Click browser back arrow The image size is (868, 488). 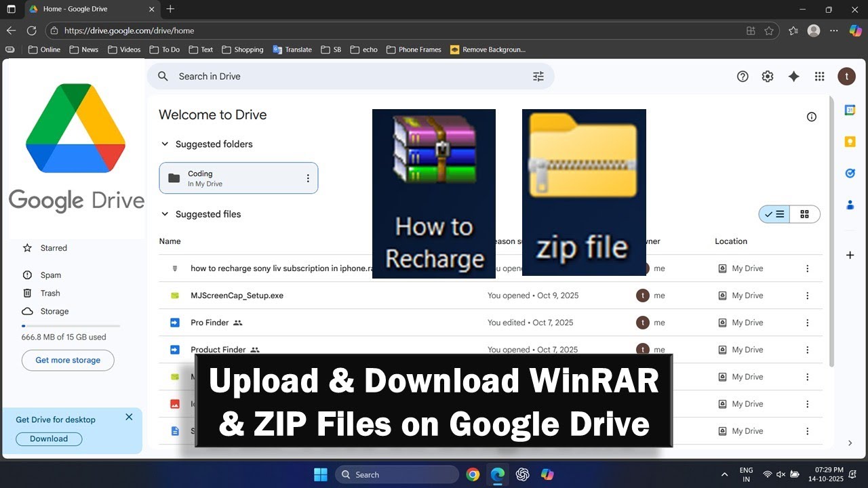click(x=11, y=30)
